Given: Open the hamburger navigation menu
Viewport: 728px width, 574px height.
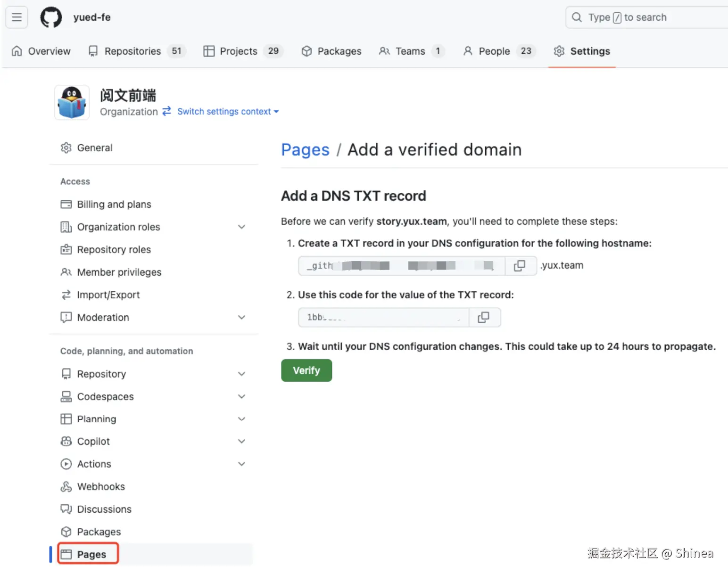Looking at the screenshot, I should pyautogui.click(x=17, y=17).
